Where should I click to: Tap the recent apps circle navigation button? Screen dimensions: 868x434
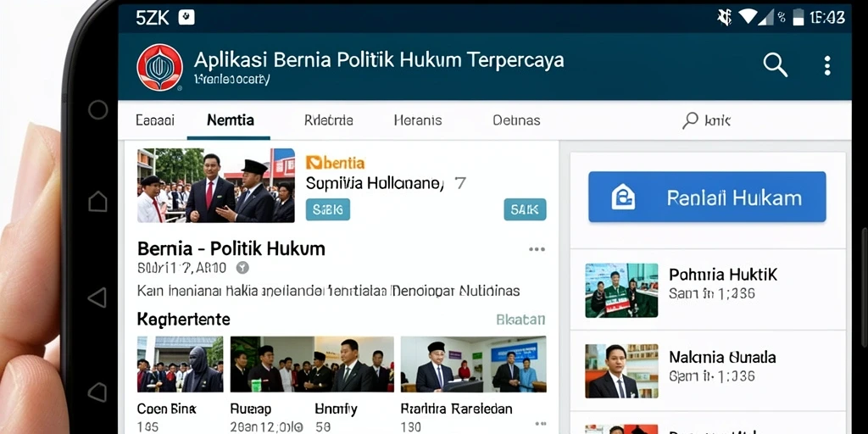point(98,109)
